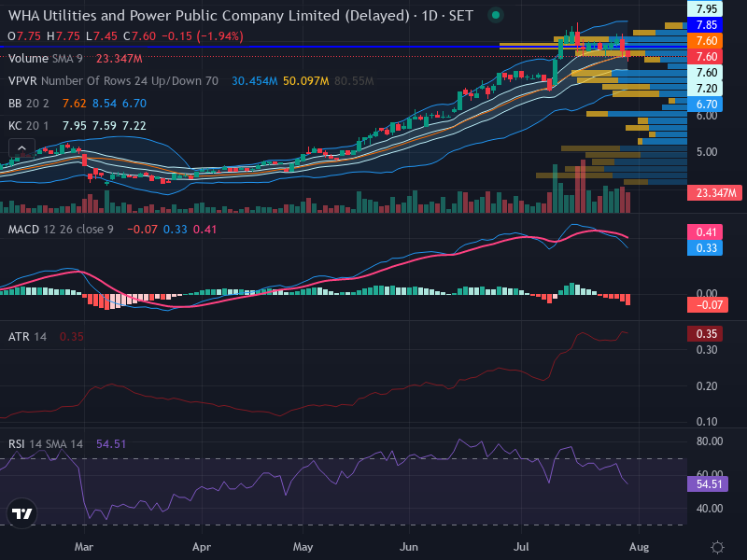
Task: Open chart settings gear icon
Action: (x=717, y=547)
